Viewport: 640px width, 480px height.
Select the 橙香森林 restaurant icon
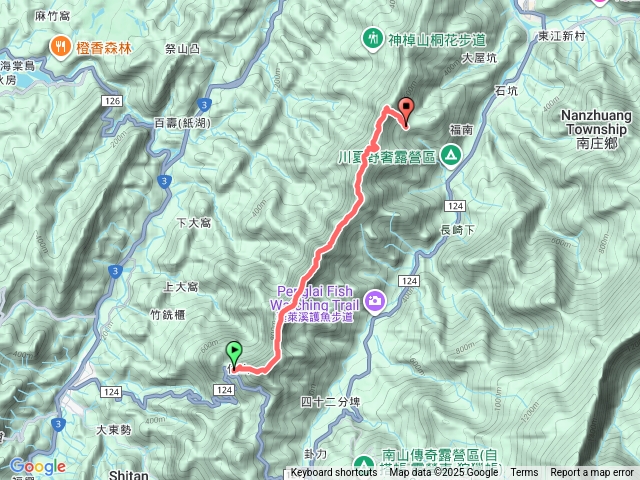tap(61, 48)
